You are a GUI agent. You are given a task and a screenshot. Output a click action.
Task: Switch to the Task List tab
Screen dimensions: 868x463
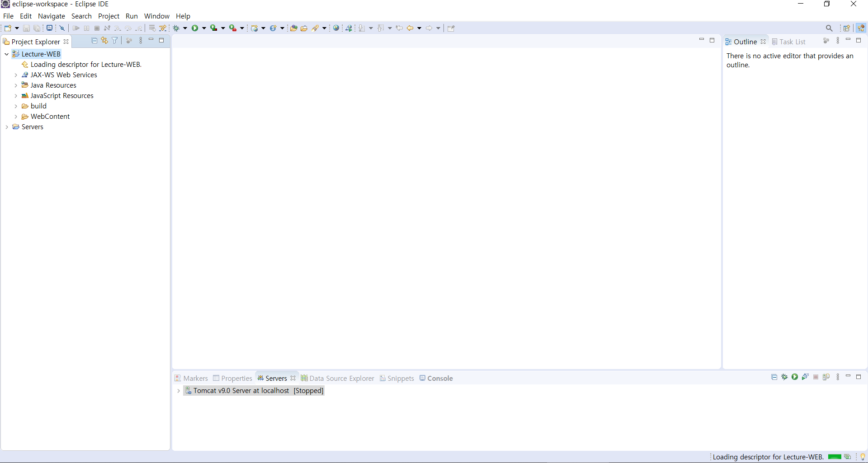click(788, 42)
